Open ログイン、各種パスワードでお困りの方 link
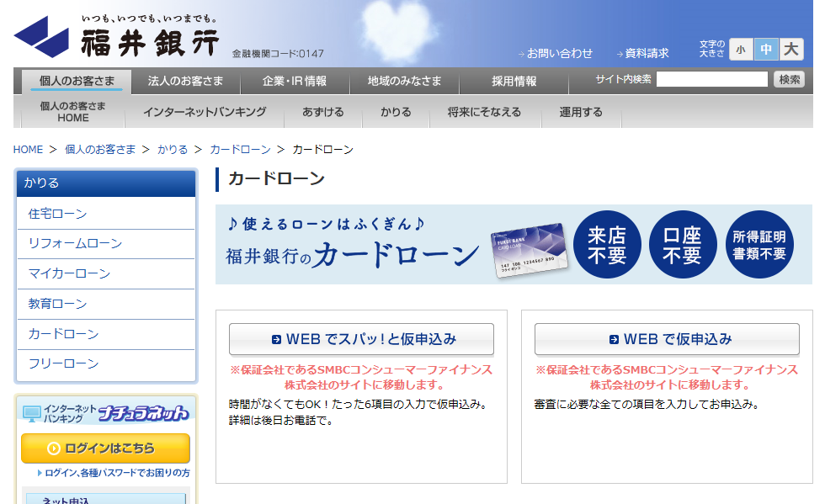Viewport: 825px width, 504px height. click(x=114, y=473)
